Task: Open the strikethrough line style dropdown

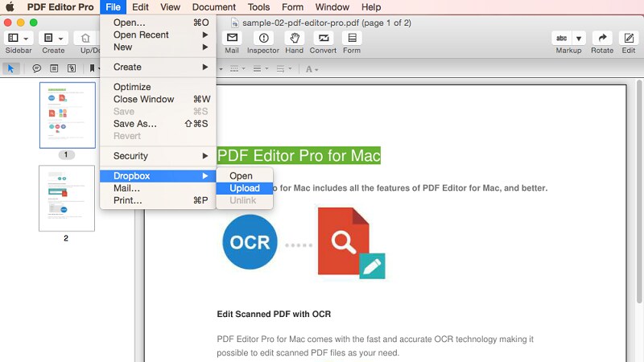Action: (283, 69)
